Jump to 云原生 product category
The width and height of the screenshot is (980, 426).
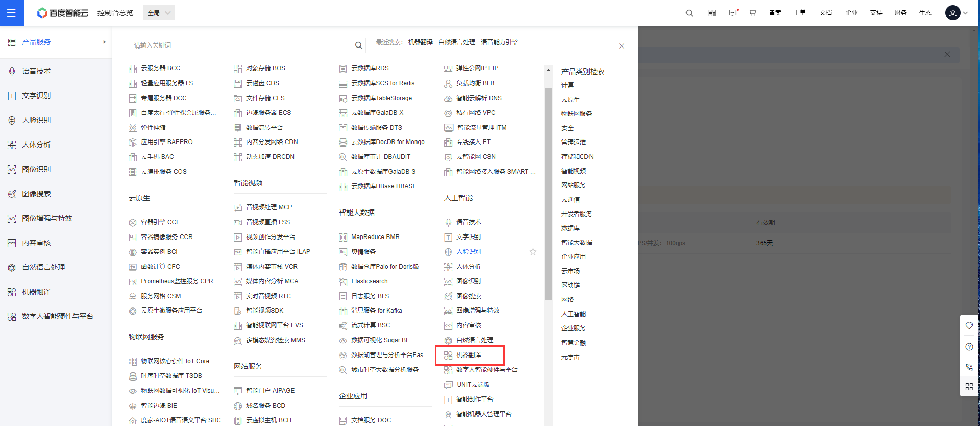571,100
